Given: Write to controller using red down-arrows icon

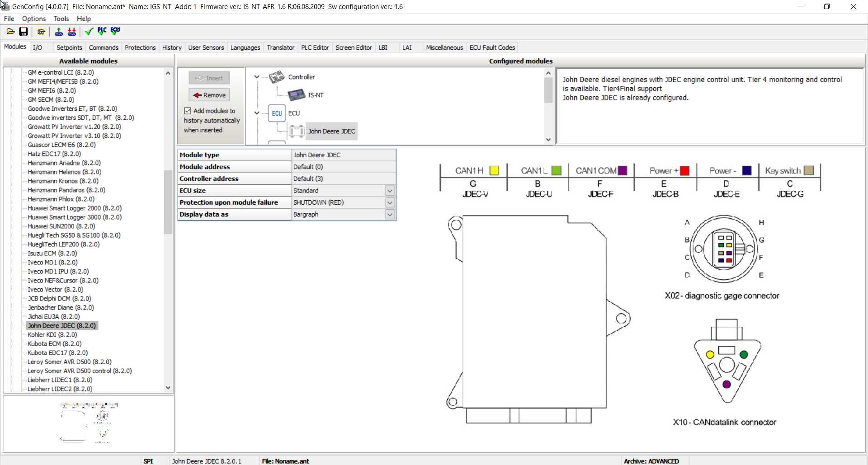Looking at the screenshot, I should (x=72, y=32).
